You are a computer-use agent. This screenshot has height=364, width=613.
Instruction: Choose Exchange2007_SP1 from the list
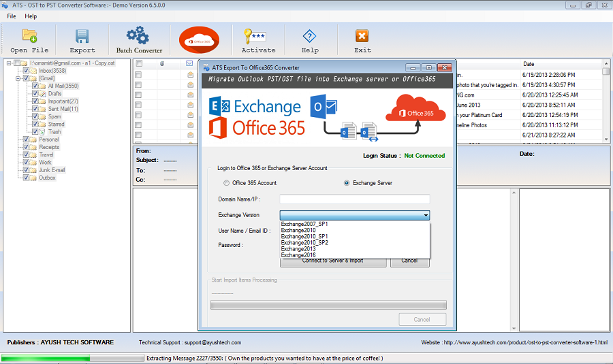point(355,224)
